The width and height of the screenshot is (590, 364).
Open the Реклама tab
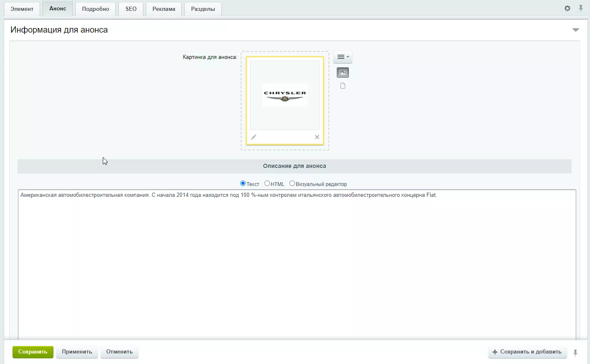[x=164, y=9]
